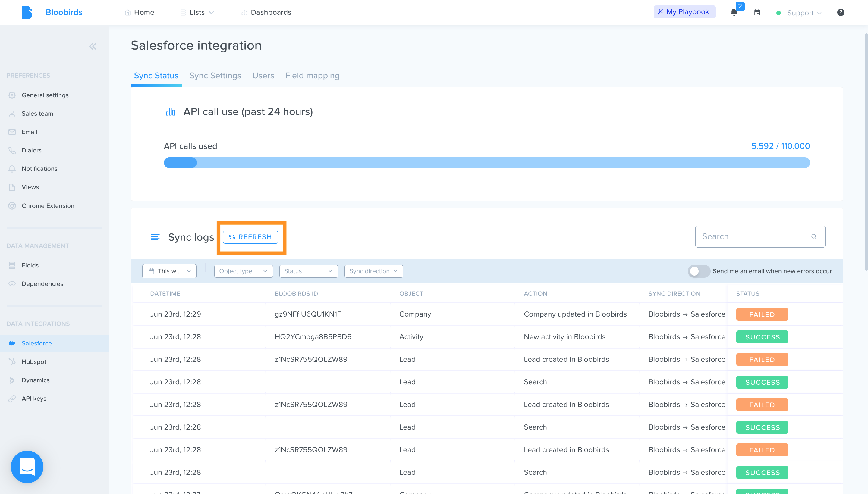Click the search magnifier icon
This screenshot has width=868, height=494.
814,236
